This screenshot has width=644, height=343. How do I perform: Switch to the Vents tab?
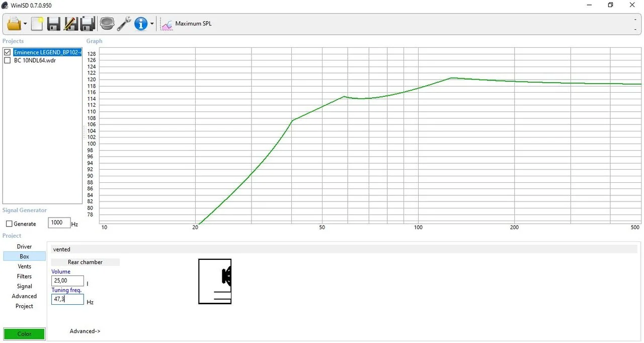[24, 266]
